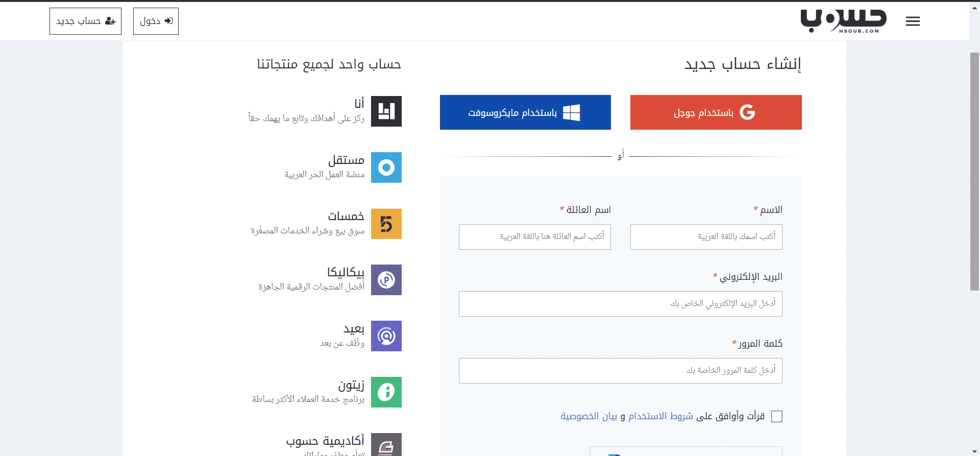Sign up using Microsoft button
The height and width of the screenshot is (456, 980).
click(x=525, y=112)
